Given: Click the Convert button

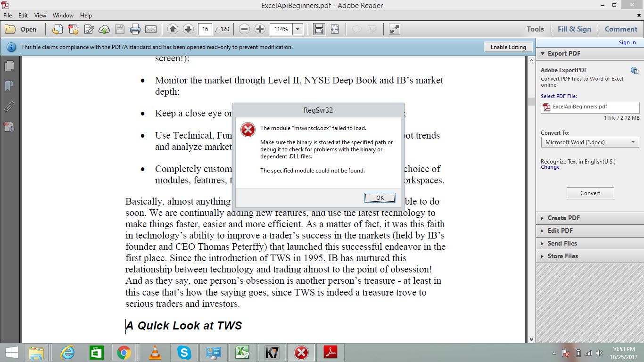Looking at the screenshot, I should click(x=590, y=193).
